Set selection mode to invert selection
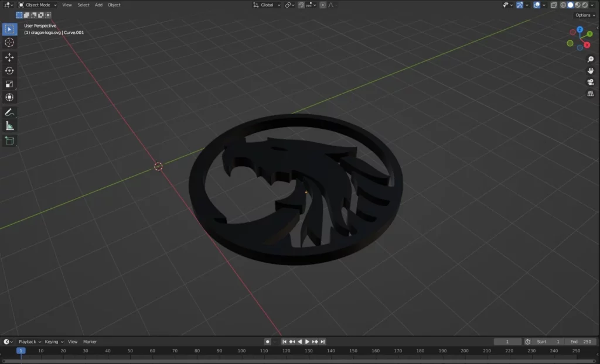 pyautogui.click(x=41, y=15)
